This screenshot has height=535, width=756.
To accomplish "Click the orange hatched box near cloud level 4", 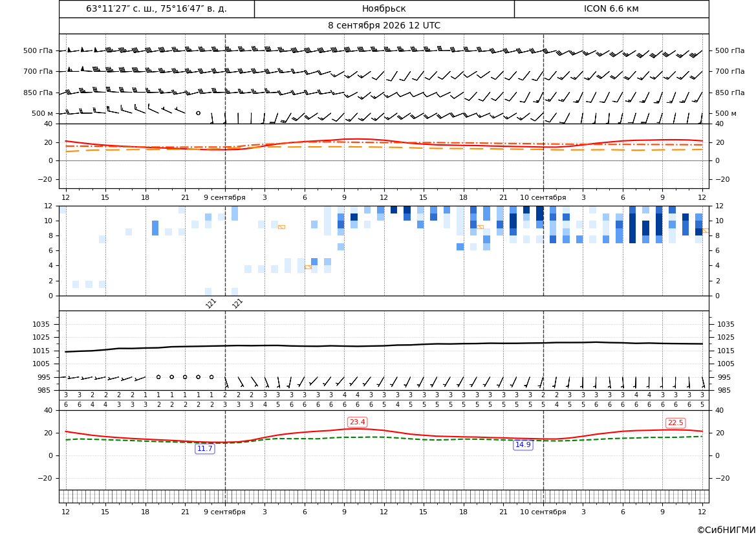I will [x=308, y=267].
